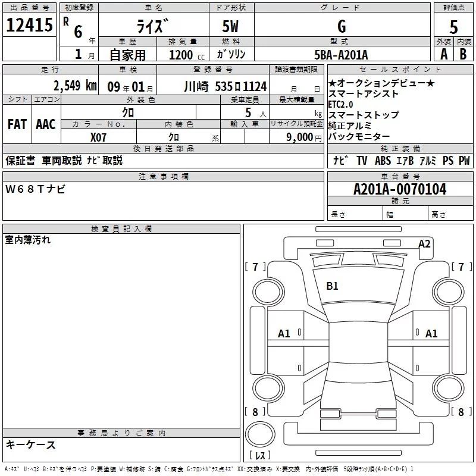Select the キーケース office notice text

click(30, 444)
